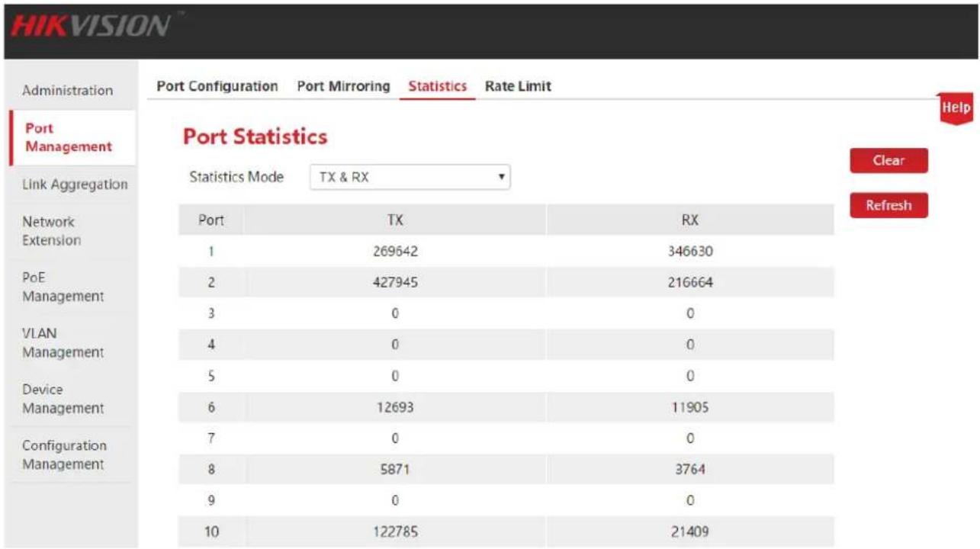Select the Statistics tab
This screenshot has height=549, width=980.
[x=438, y=86]
